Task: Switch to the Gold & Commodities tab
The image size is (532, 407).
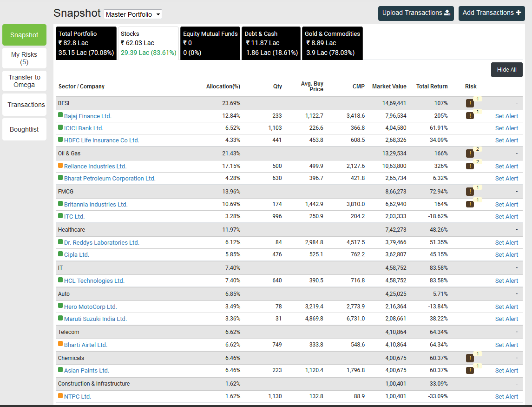Action: pyautogui.click(x=332, y=43)
